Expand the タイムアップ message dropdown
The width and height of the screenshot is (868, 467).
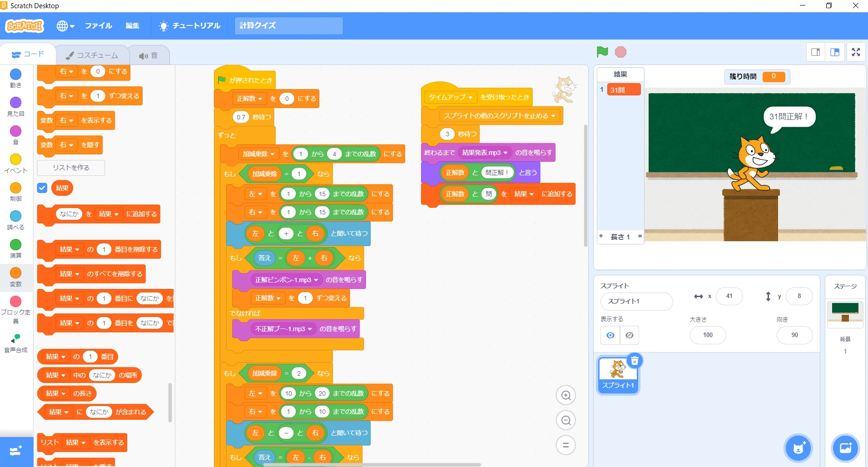pyautogui.click(x=470, y=98)
